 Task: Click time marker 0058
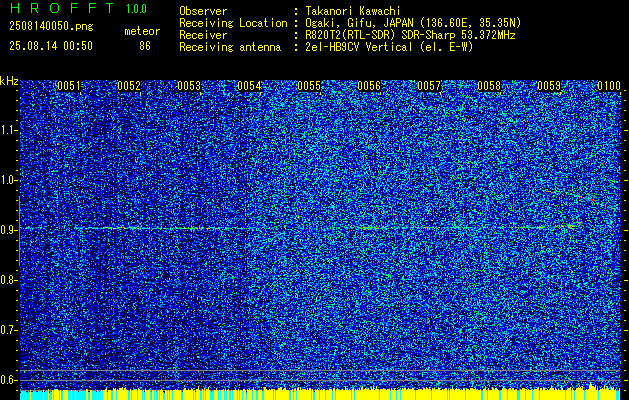489,86
